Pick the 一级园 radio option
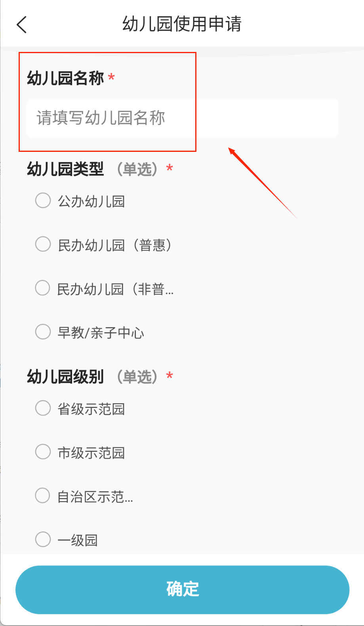364x626 pixels. tap(43, 539)
